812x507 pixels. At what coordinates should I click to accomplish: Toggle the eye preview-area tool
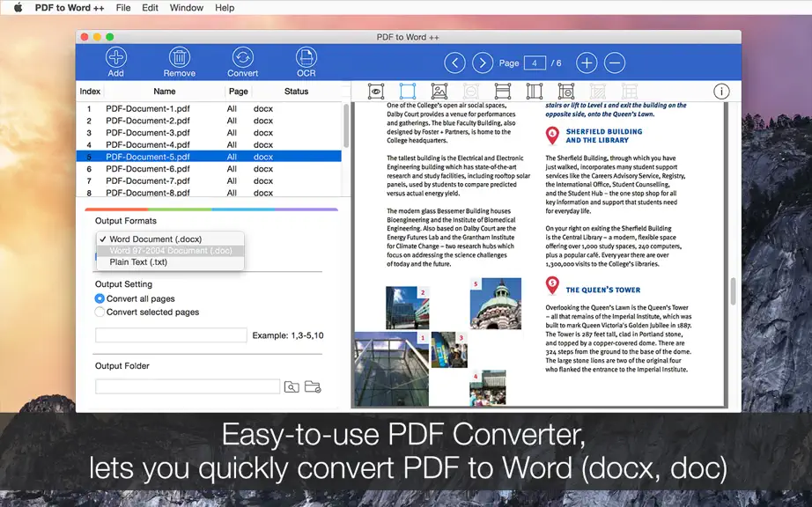pyautogui.click(x=376, y=91)
